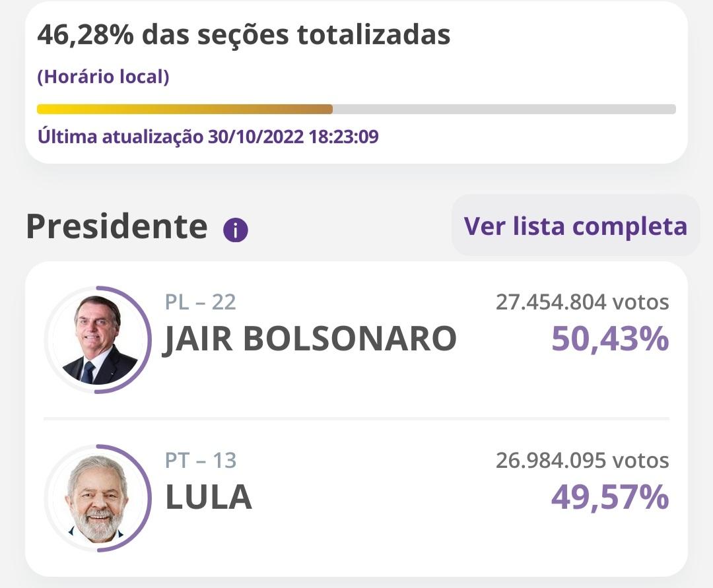Click the unfilled grey part of progress bar

(x=504, y=109)
